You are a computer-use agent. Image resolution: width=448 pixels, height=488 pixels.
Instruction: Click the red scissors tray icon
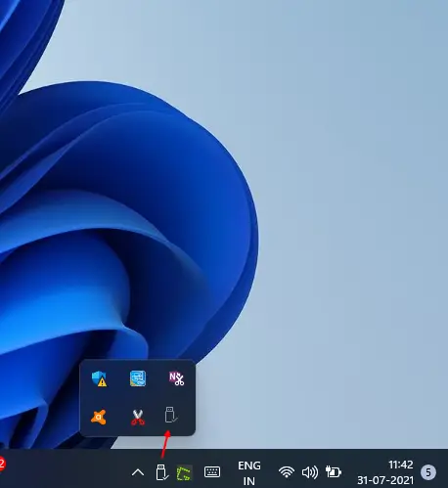tap(138, 418)
